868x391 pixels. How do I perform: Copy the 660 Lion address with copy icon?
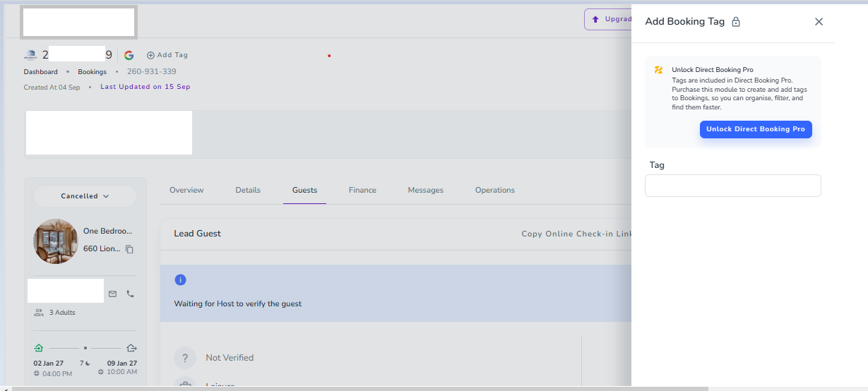129,249
